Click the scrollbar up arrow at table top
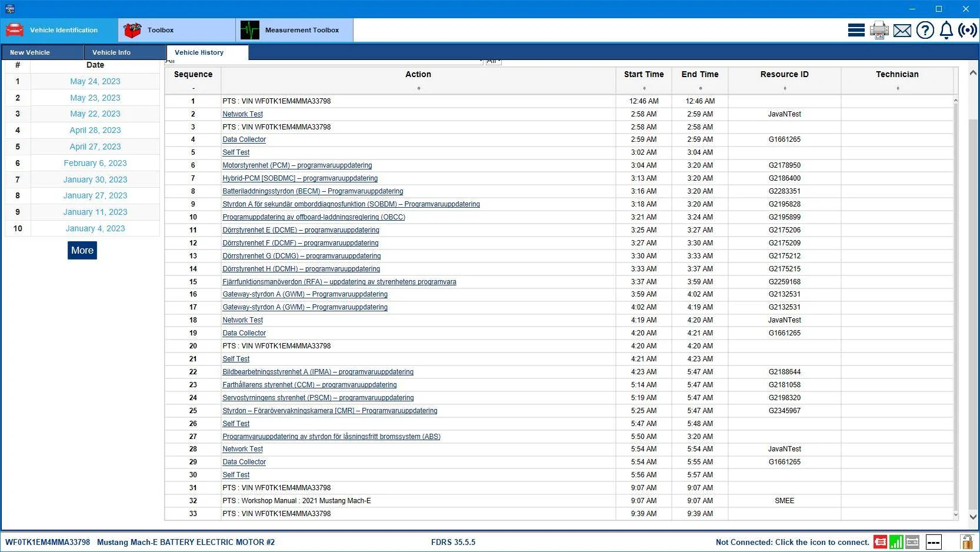Image resolution: width=980 pixels, height=552 pixels. pos(955,101)
